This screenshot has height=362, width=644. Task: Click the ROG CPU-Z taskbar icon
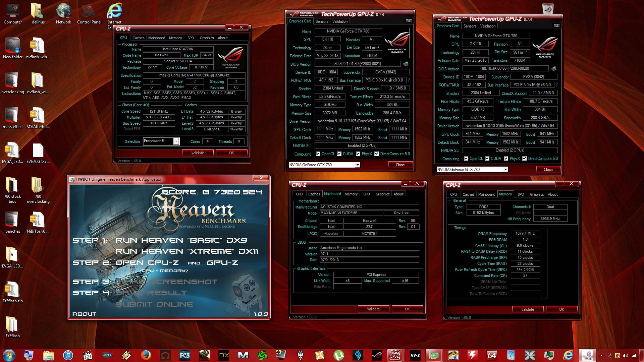[x=394, y=355]
